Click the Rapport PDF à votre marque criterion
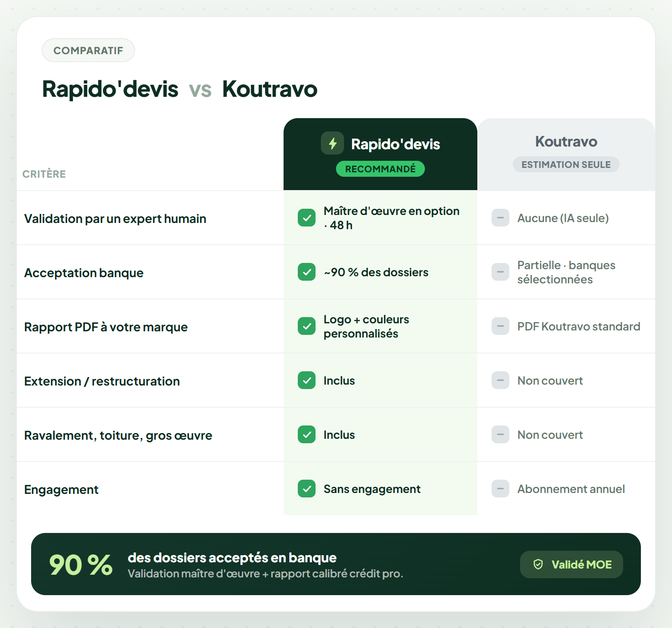 click(106, 327)
